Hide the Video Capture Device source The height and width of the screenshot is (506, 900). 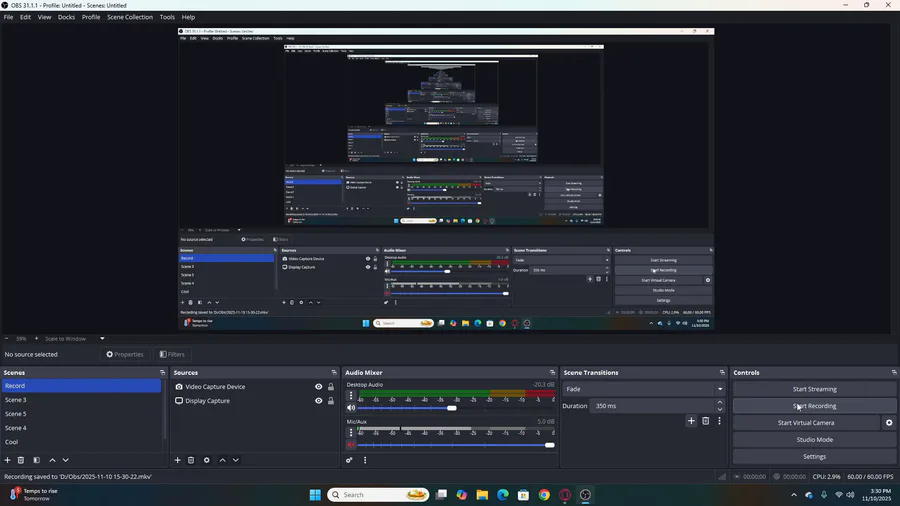319,387
